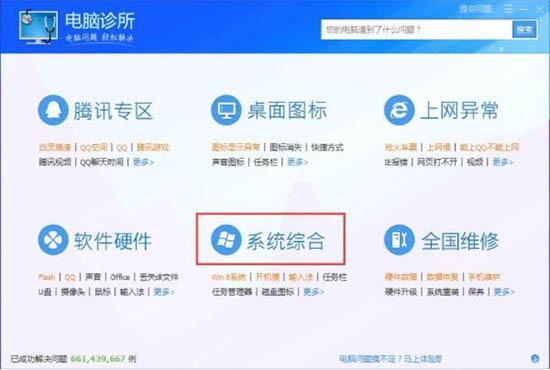Open QQ聊天时间 link
This screenshot has width=550, height=370.
[102, 162]
